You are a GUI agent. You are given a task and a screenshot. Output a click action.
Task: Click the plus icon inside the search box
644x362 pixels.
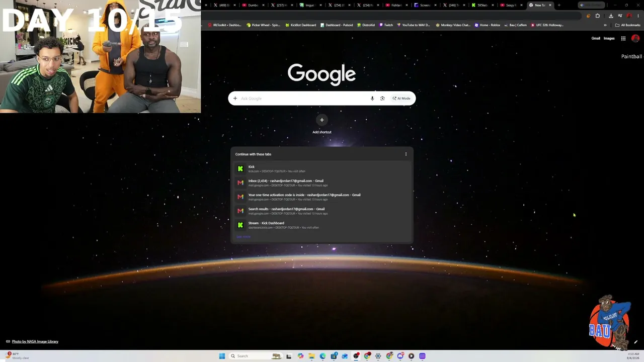click(235, 99)
